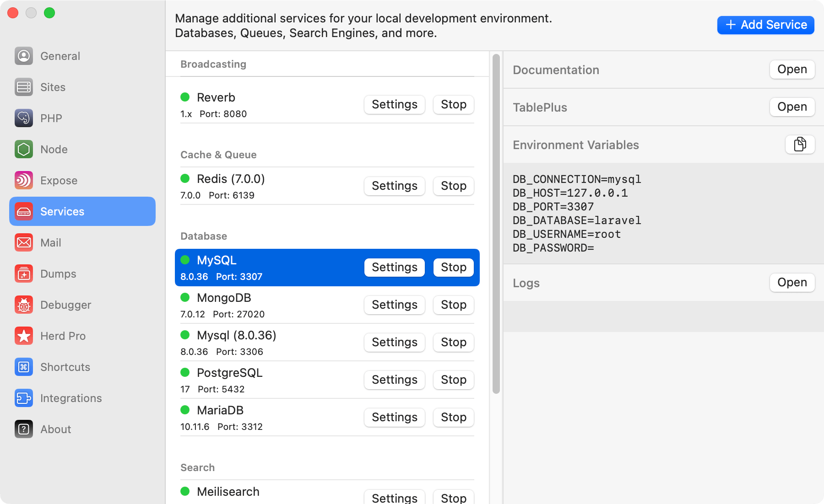Screen dimensions: 824x504
Task: Click the Integrations puzzle icon
Action: click(x=24, y=398)
